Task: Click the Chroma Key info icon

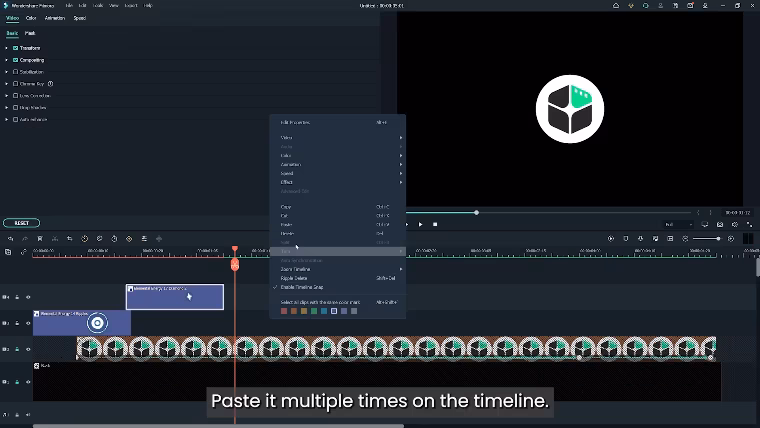Action: 50,84
